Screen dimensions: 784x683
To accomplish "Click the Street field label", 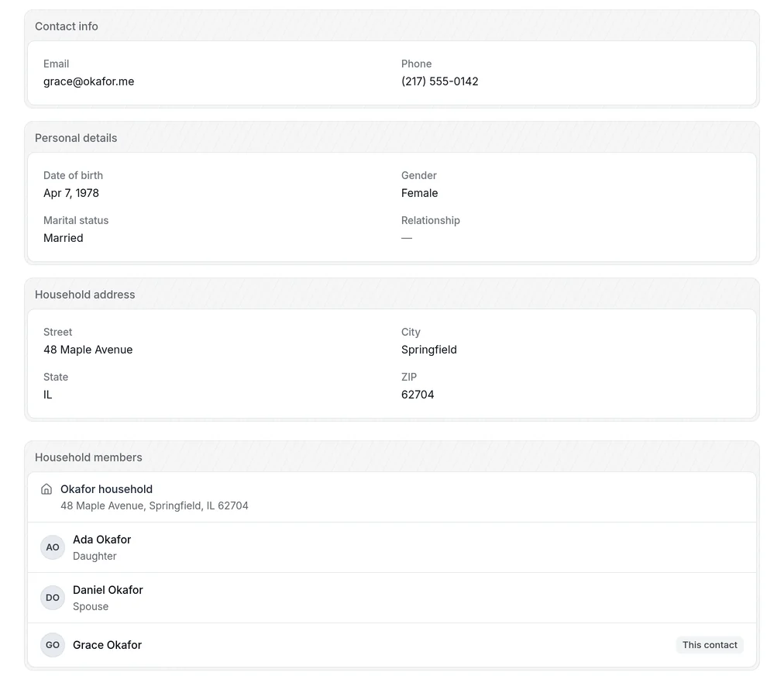I will pyautogui.click(x=57, y=333).
